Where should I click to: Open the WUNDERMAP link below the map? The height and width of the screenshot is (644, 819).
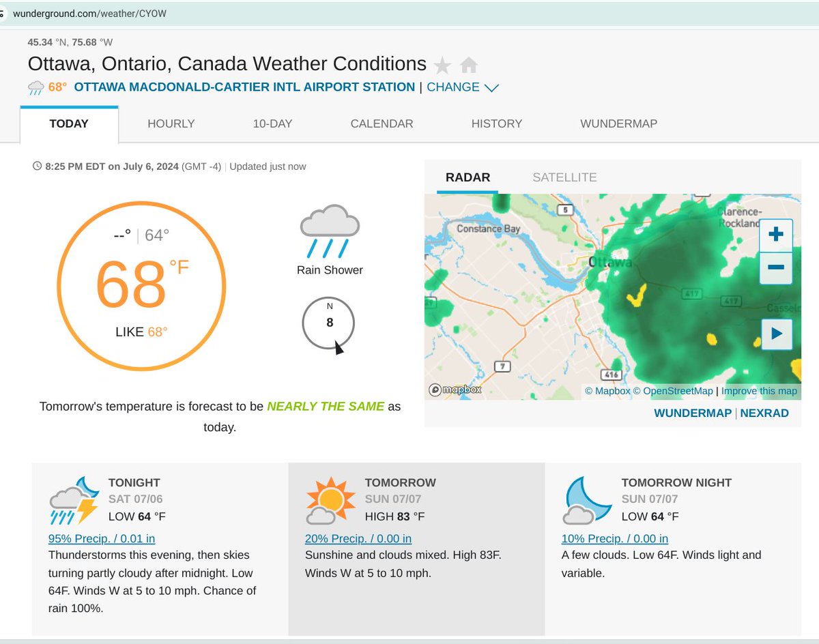[x=693, y=413]
